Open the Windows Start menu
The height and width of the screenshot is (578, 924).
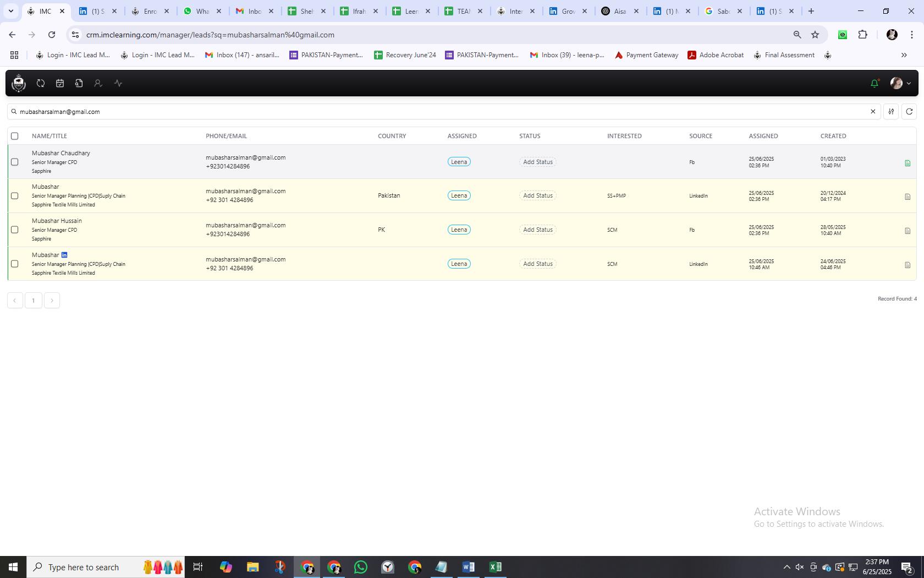(x=13, y=567)
